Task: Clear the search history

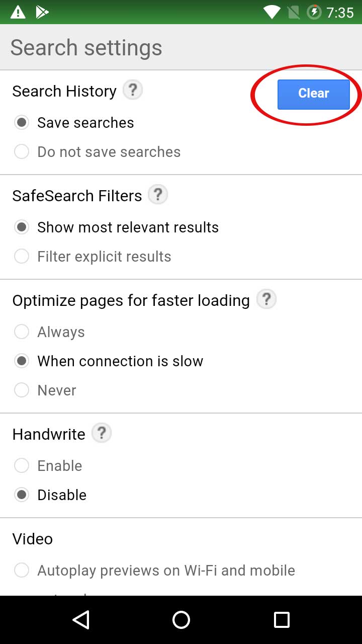Action: tap(313, 94)
